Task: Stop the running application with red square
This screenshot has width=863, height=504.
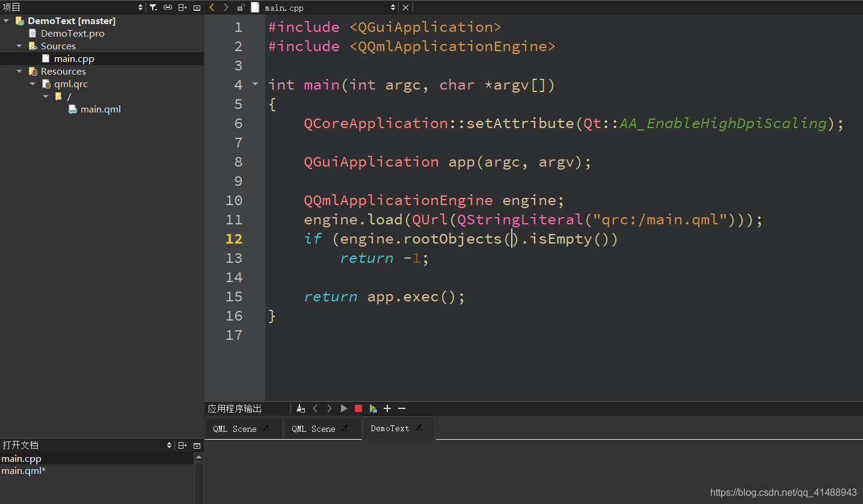Action: [x=358, y=408]
